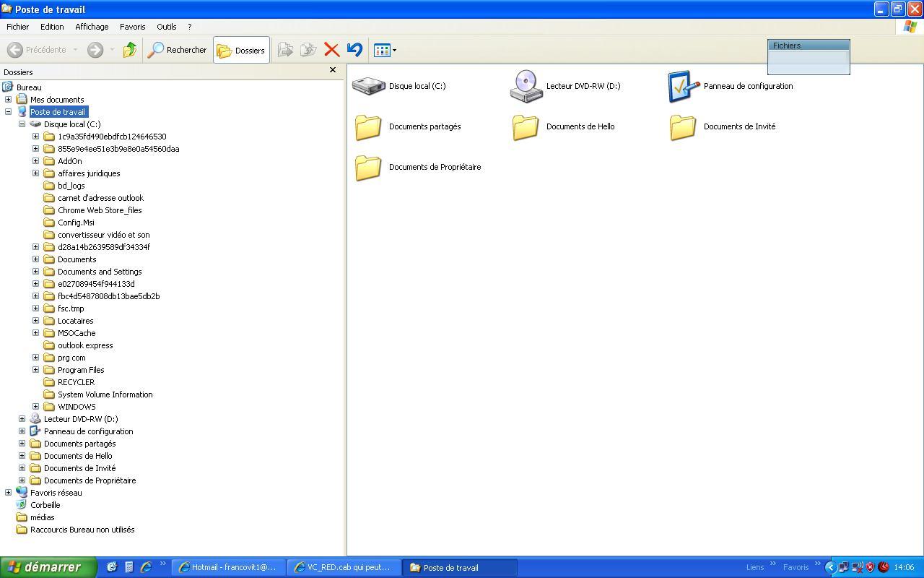The image size is (924, 578).
Task: Open the Précédente history dropdown arrow
Action: coord(75,50)
